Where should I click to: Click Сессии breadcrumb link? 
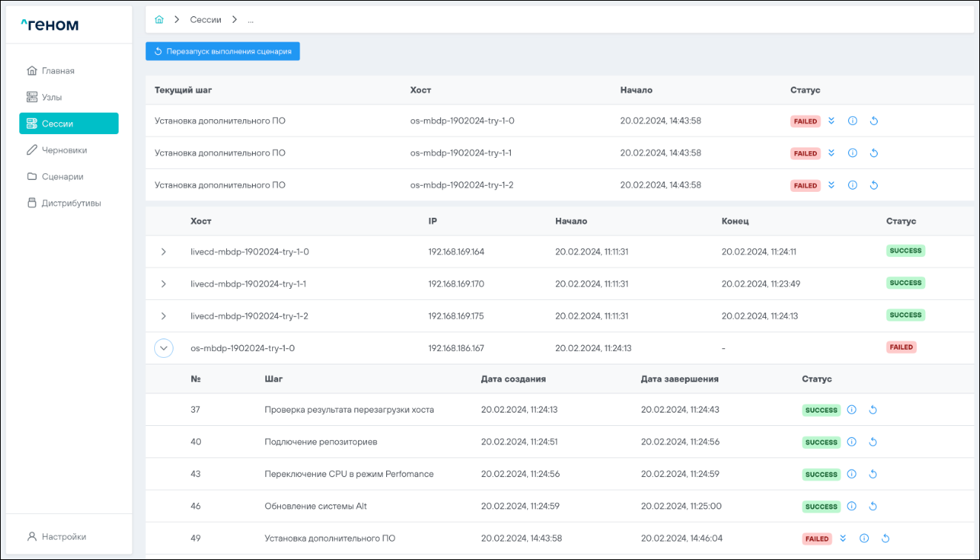point(205,20)
